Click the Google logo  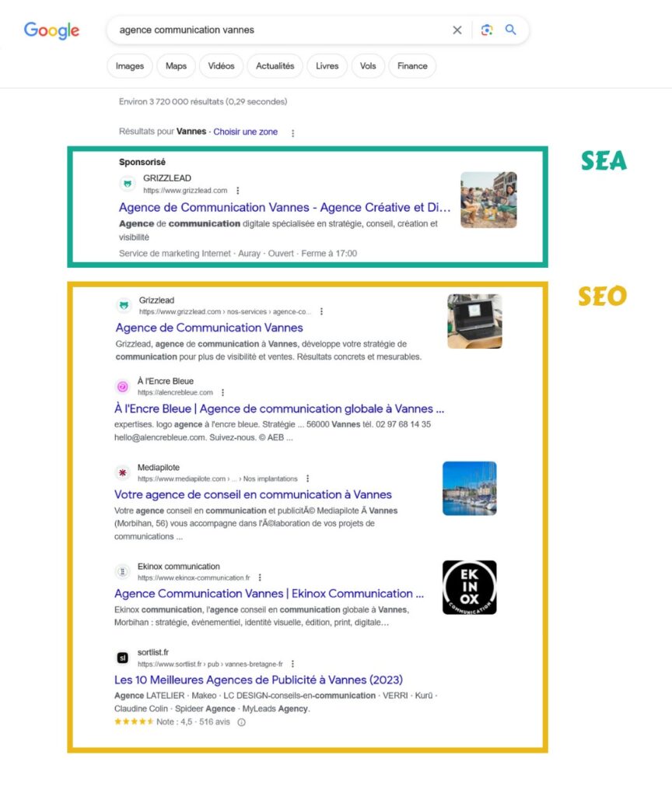(x=51, y=30)
